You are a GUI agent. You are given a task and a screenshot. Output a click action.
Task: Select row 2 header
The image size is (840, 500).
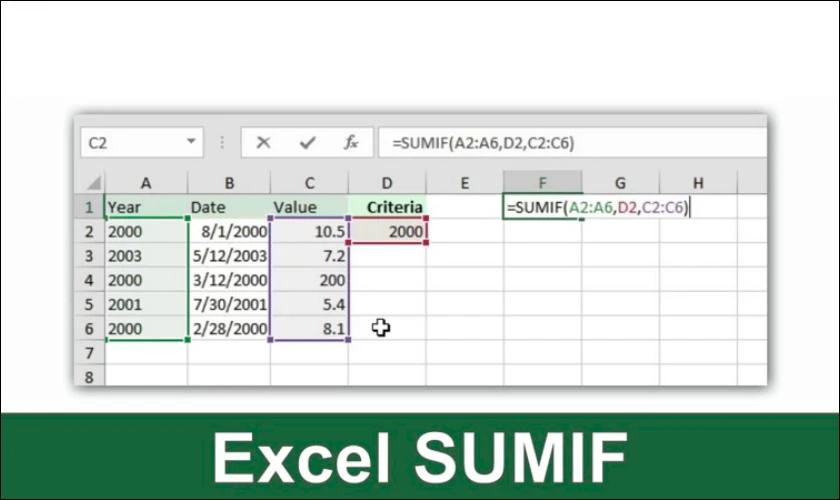click(89, 232)
